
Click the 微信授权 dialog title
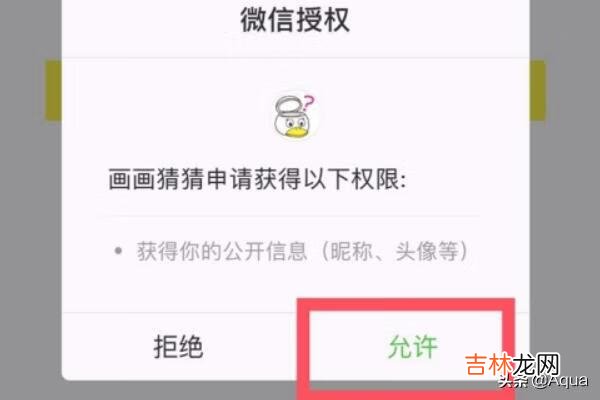[x=295, y=20]
